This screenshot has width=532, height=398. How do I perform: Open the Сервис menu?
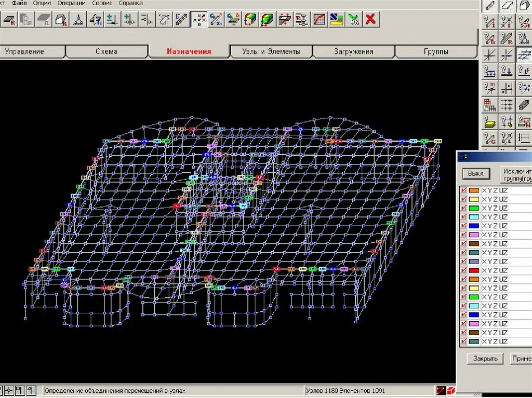click(102, 3)
